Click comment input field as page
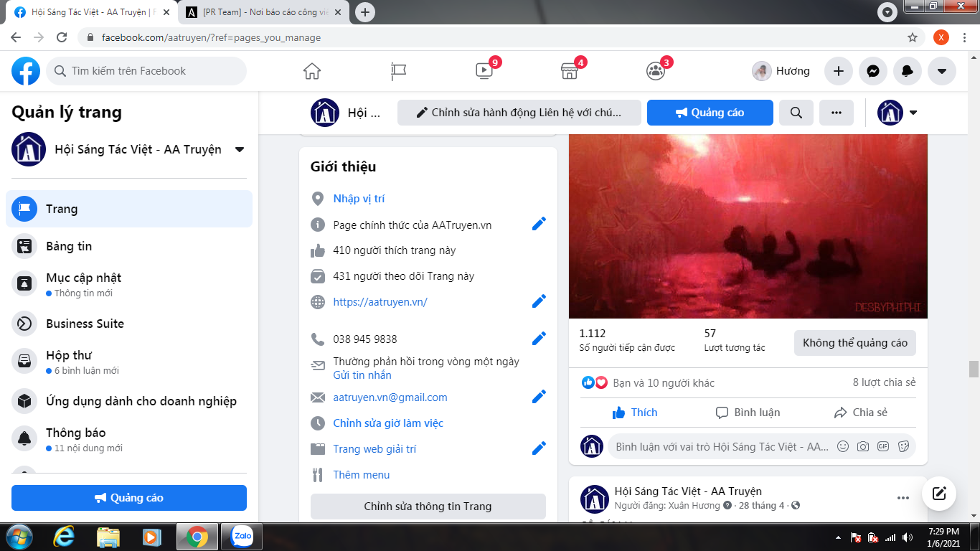 point(722,446)
